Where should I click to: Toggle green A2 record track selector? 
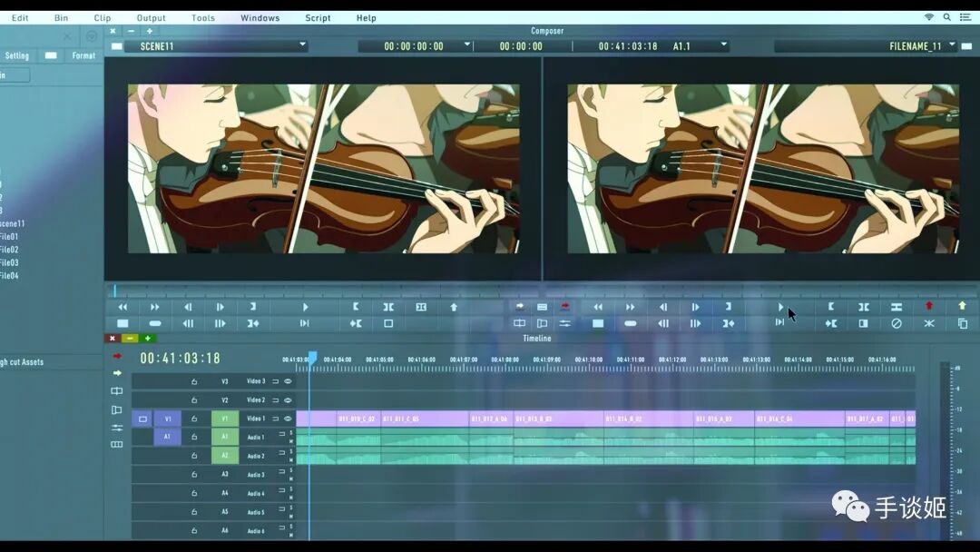point(225,455)
